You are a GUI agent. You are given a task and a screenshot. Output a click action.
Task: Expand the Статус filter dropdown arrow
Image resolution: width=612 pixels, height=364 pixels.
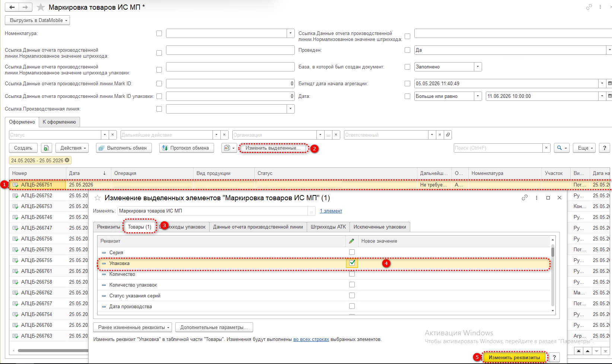105,135
